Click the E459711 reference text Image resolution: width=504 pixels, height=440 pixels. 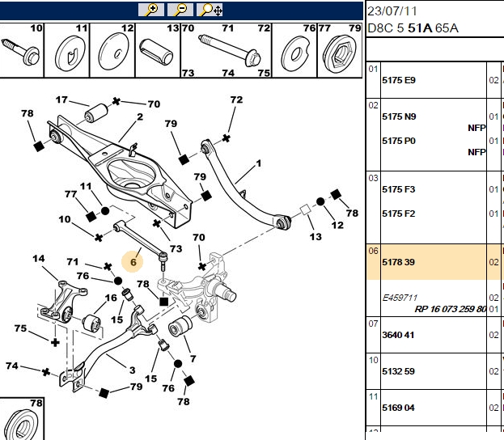coord(400,298)
